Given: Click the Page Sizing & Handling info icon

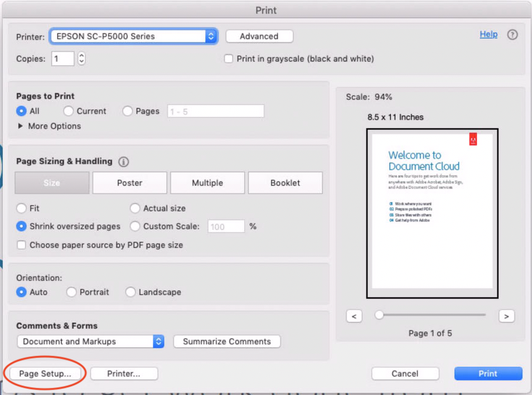Looking at the screenshot, I should [x=124, y=162].
